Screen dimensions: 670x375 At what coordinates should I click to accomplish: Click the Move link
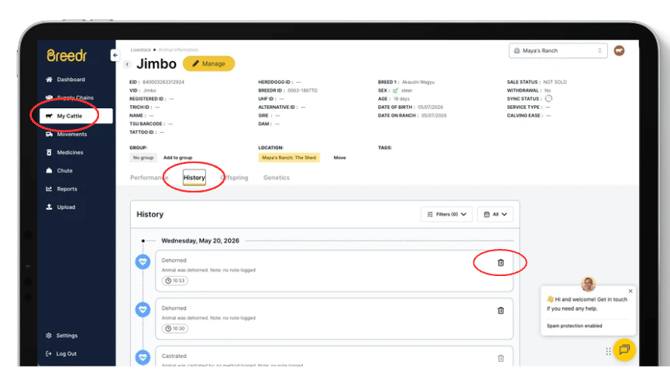pyautogui.click(x=340, y=158)
